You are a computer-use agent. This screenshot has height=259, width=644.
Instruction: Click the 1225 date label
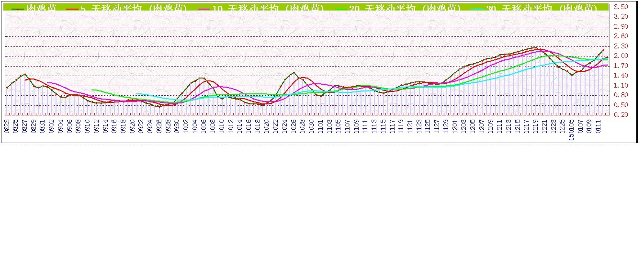click(x=562, y=126)
